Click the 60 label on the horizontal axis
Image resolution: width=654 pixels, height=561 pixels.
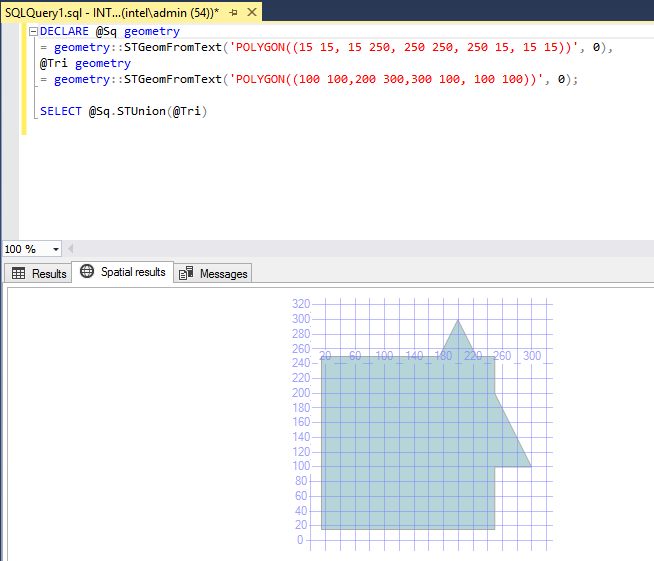(355, 356)
